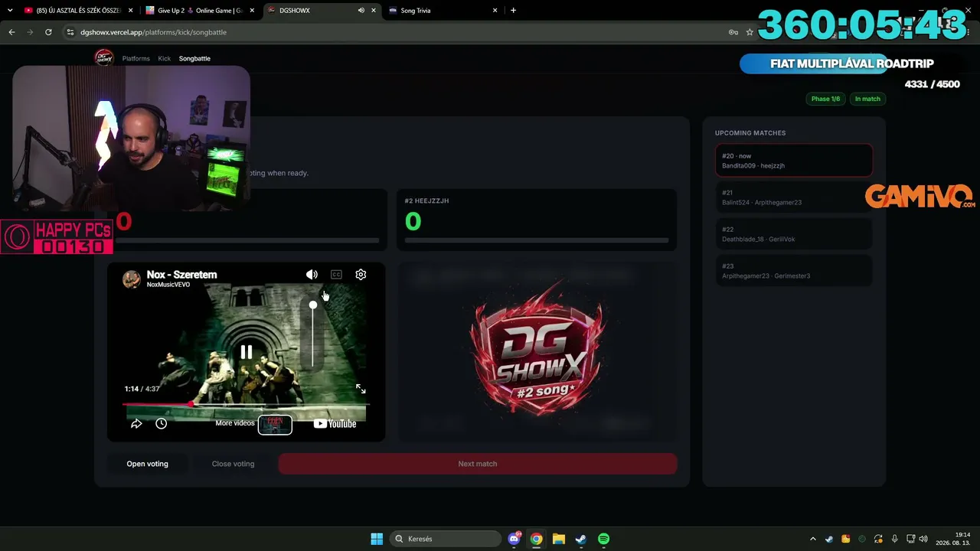Open Steam from the taskbar
Screen dimensions: 980x551
(581, 539)
